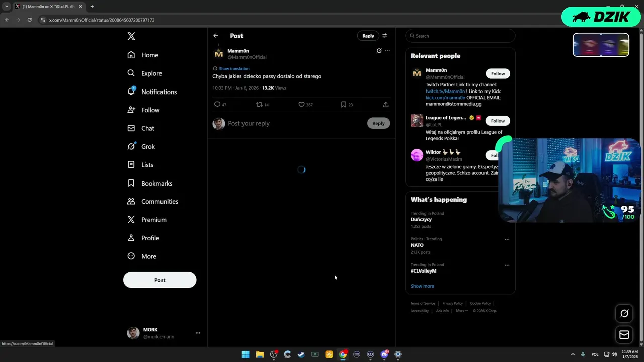Screen dimensions: 644x362
Task: Open the Terms of Service link
Action: click(423, 303)
